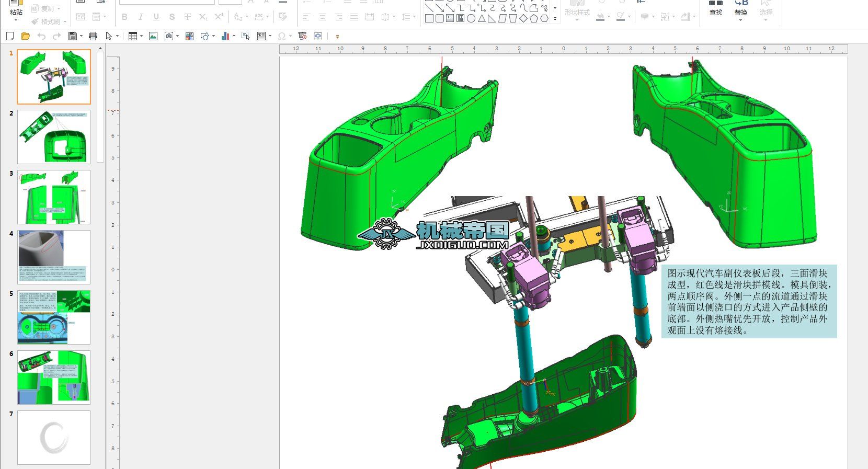This screenshot has width=868, height=469.
Task: Toggle Underline formatting button
Action: (156, 17)
